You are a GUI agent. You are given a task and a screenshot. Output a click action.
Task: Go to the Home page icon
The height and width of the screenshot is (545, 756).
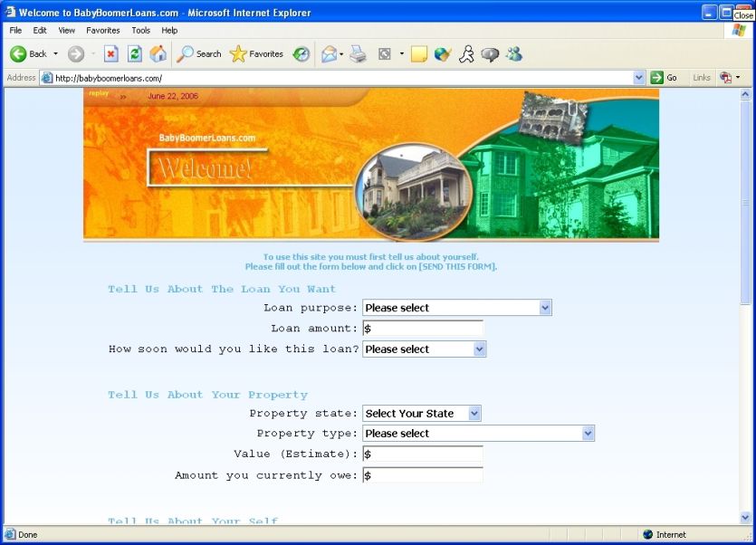[x=158, y=54]
